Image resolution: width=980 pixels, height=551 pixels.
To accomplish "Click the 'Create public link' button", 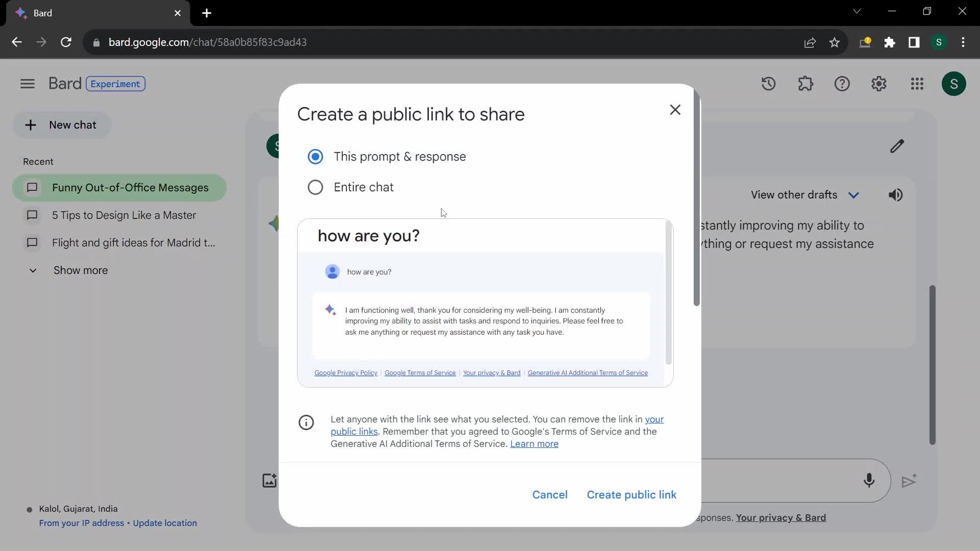I will coord(631,494).
